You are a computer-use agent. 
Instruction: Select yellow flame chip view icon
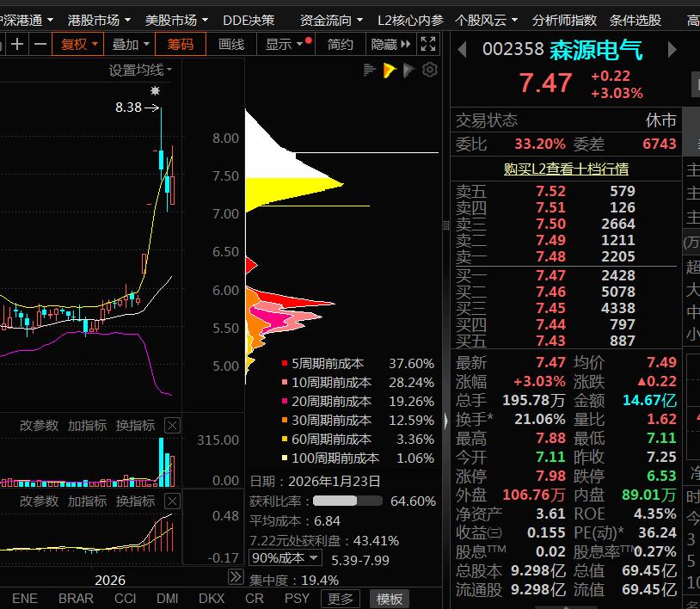click(389, 70)
